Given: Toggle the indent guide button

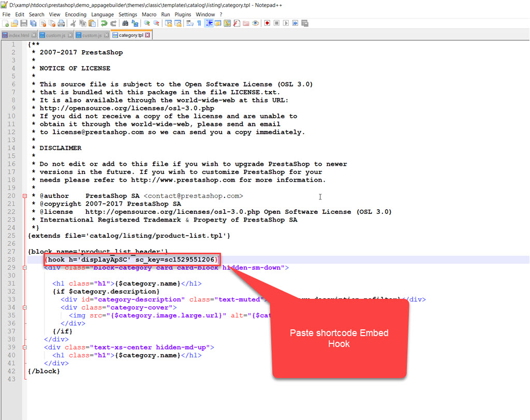Looking at the screenshot, I should click(209, 23).
